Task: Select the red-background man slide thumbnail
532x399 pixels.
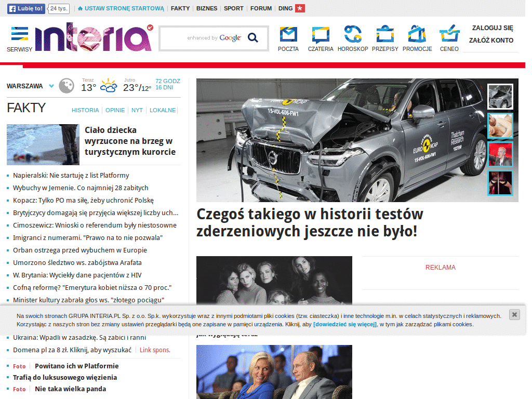Action: (500, 154)
